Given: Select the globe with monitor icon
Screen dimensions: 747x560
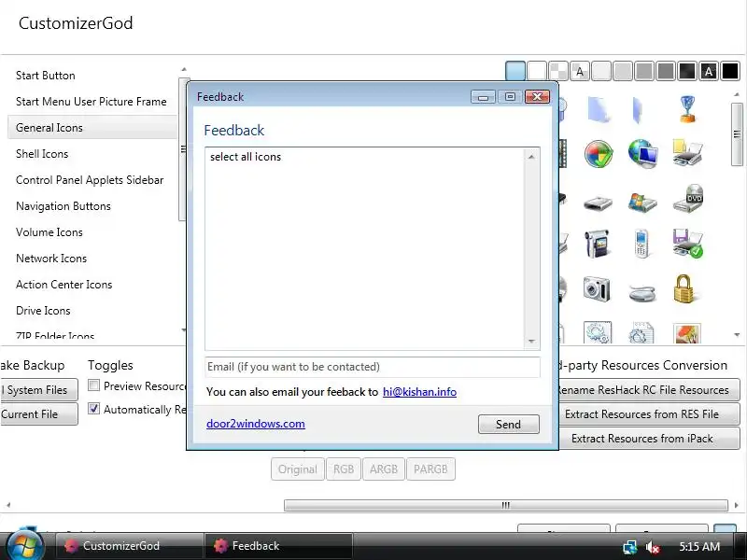Looking at the screenshot, I should [642, 153].
